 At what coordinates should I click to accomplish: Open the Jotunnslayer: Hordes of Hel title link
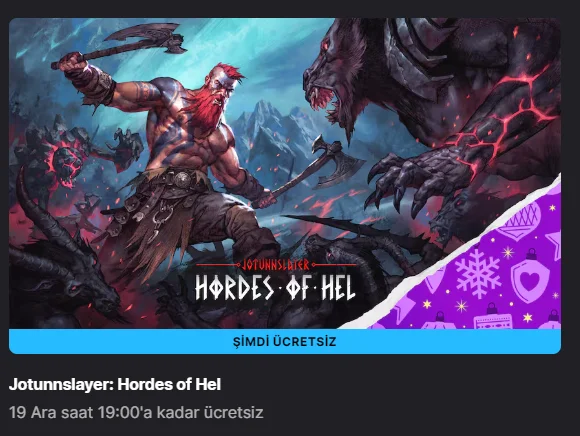coord(115,385)
